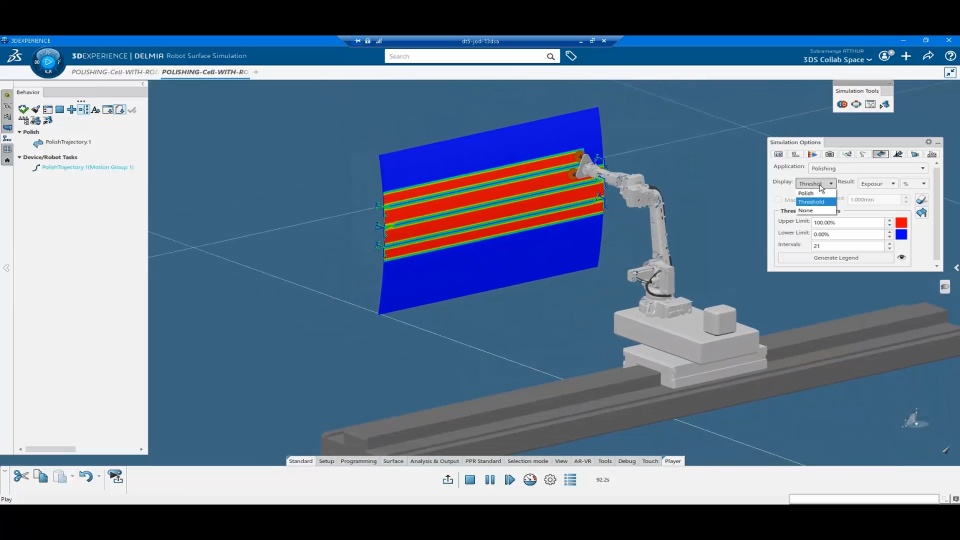
Task: Toggle the disabled checkbox left of distance field
Action: [x=778, y=200]
